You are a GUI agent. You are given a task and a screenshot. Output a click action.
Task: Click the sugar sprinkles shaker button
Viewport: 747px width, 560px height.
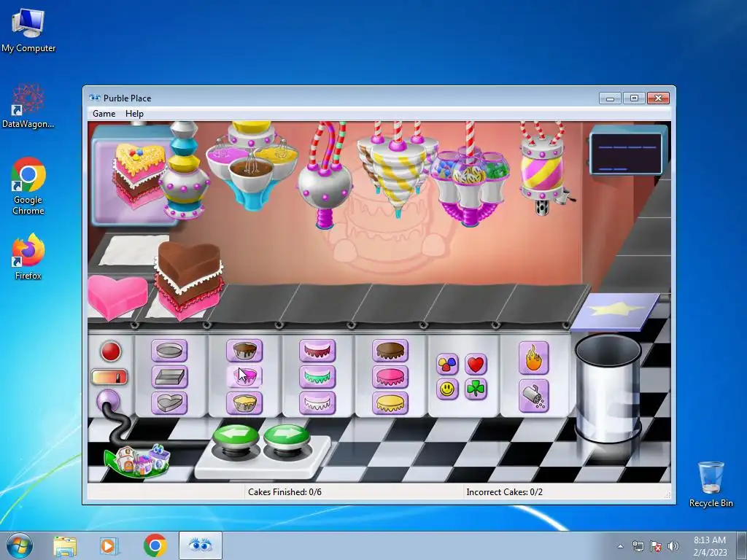[x=533, y=396]
